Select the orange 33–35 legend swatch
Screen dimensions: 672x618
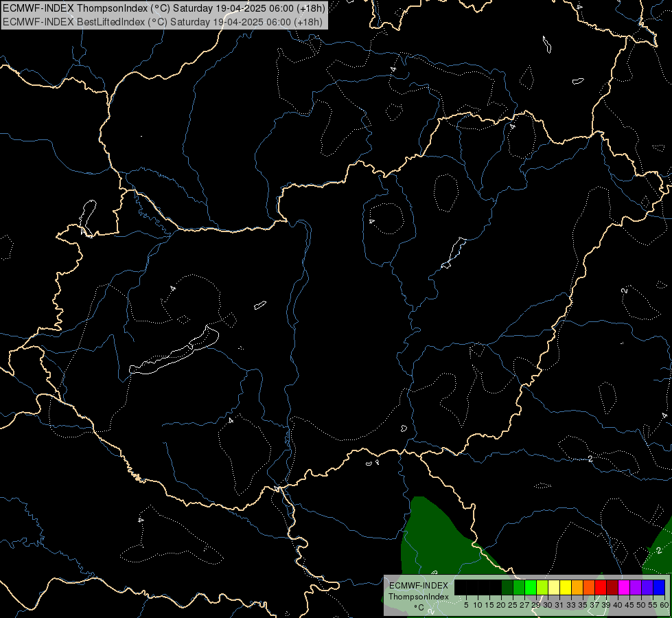(577, 587)
